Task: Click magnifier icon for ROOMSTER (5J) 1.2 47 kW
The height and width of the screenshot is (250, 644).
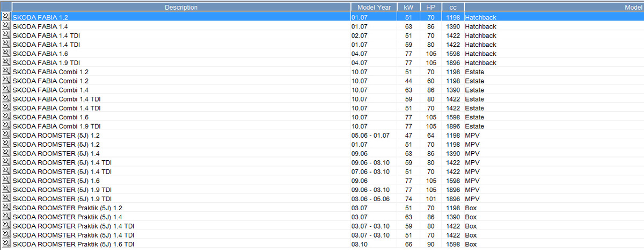Action: (5, 135)
